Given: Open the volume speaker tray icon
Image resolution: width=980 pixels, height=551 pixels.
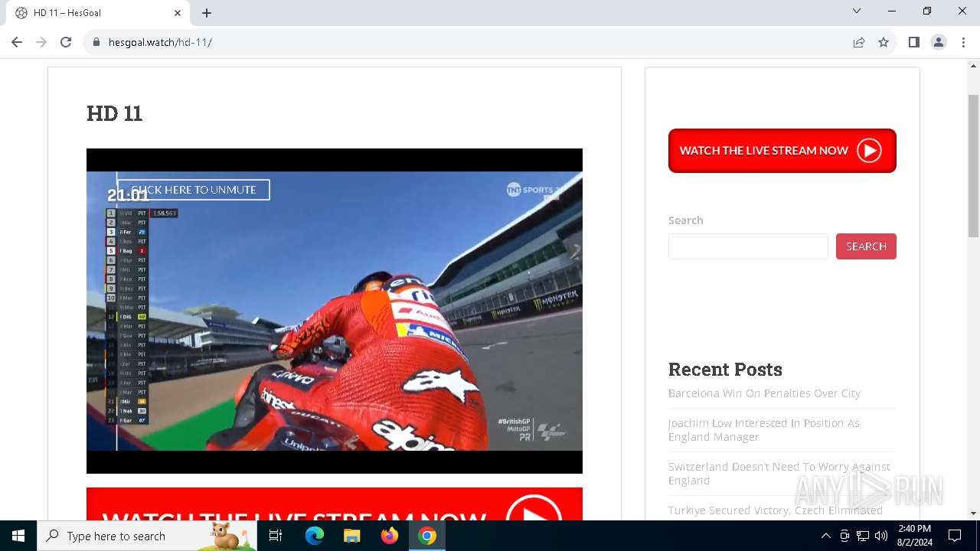Looking at the screenshot, I should 881,536.
